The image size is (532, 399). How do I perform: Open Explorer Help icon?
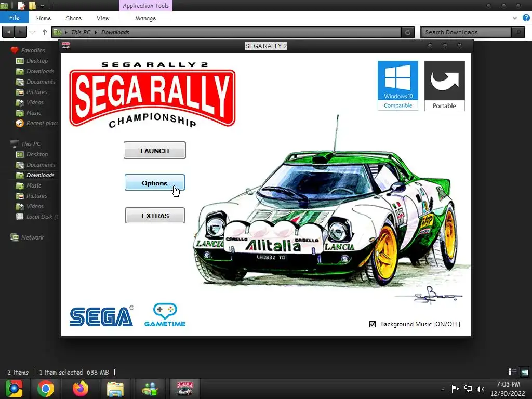pyautogui.click(x=526, y=18)
